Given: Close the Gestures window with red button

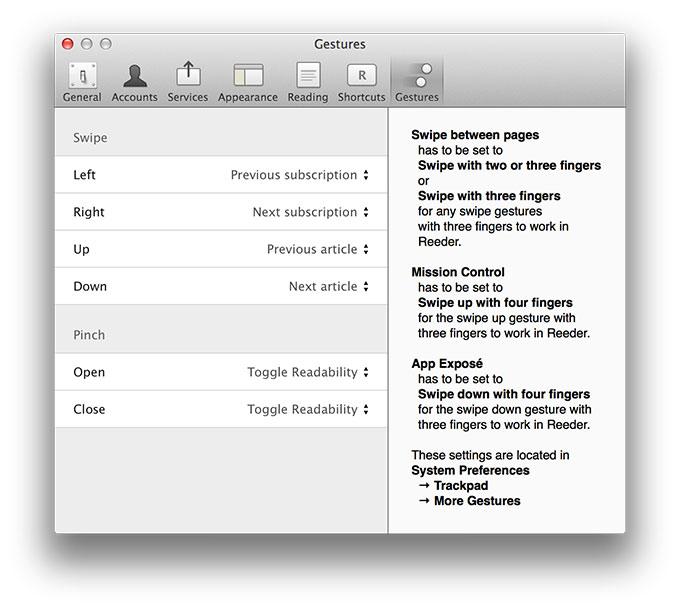Looking at the screenshot, I should pos(68,44).
